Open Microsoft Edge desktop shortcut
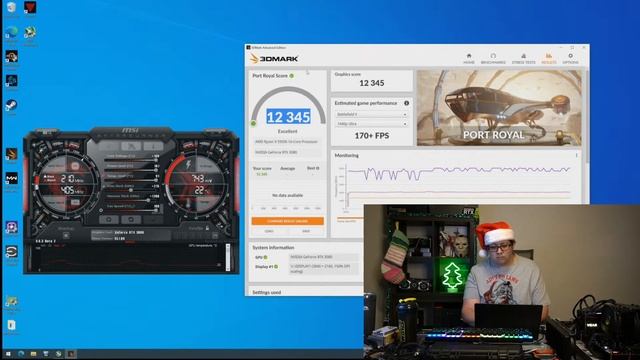640x360 pixels. (x=11, y=33)
